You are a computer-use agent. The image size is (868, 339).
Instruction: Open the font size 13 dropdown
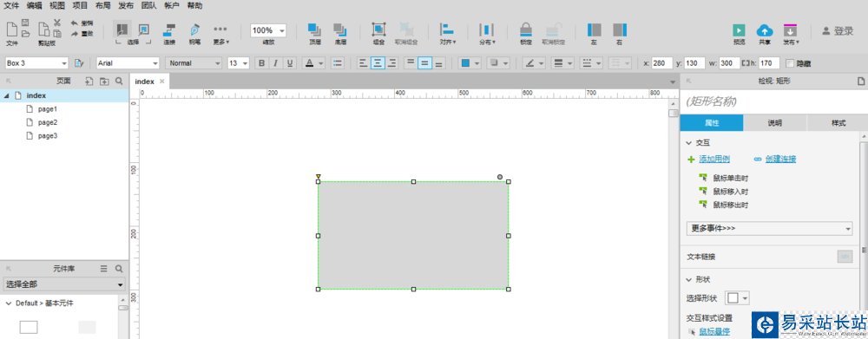tap(246, 63)
